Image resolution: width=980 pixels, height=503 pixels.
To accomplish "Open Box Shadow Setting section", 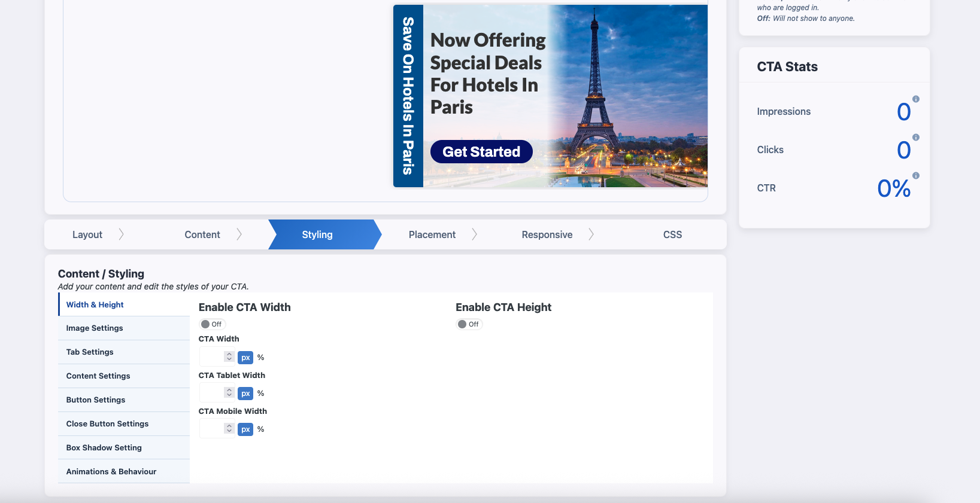I will pos(104,448).
